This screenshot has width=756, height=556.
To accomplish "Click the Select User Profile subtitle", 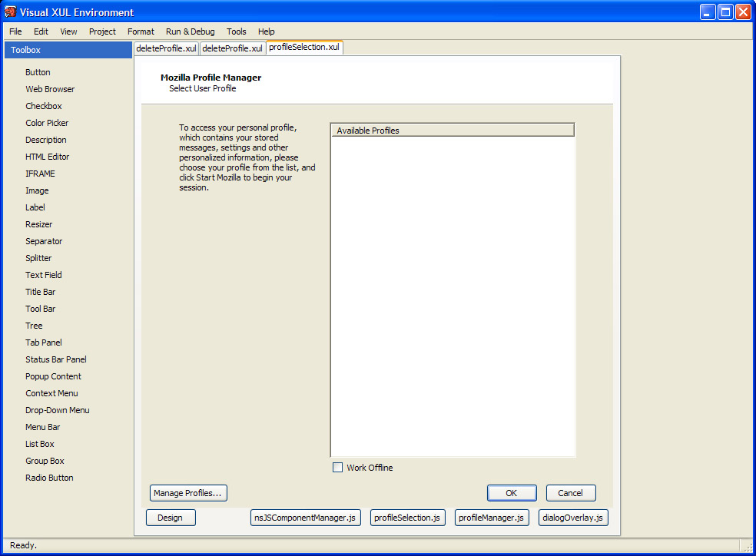I will 203,88.
